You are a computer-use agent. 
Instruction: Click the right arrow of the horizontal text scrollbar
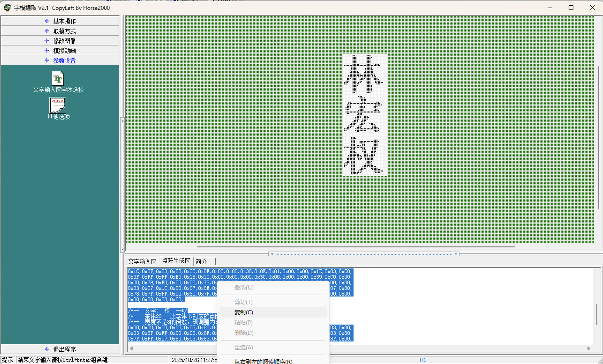[x=589, y=348]
